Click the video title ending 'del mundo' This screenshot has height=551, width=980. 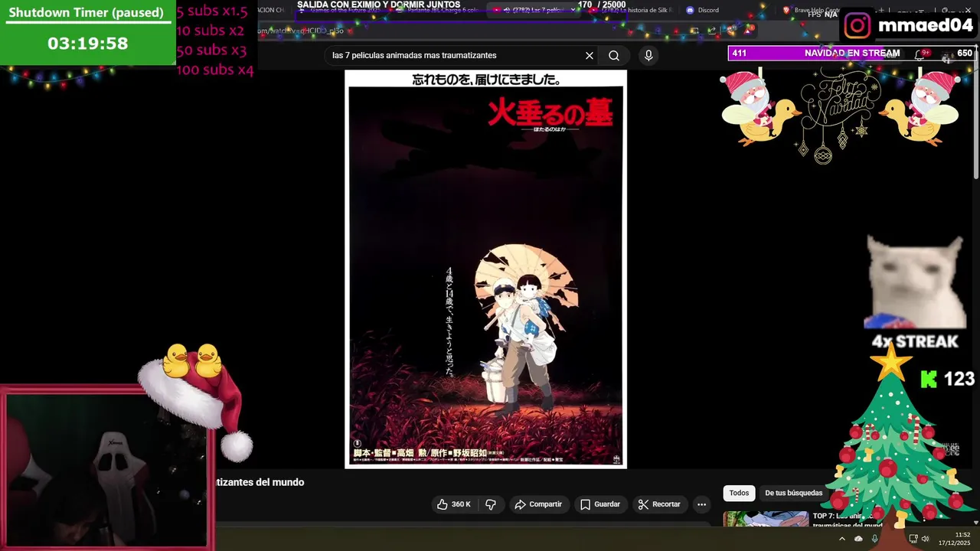pyautogui.click(x=260, y=482)
